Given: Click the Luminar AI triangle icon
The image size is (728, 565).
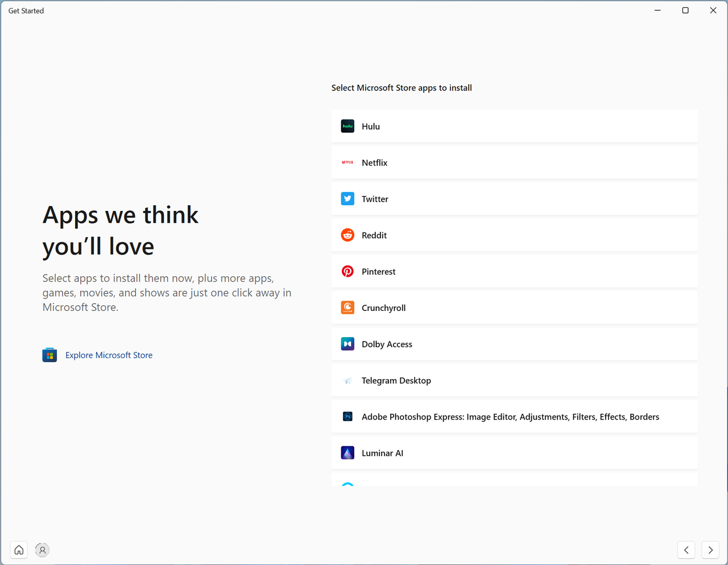Looking at the screenshot, I should (x=348, y=453).
